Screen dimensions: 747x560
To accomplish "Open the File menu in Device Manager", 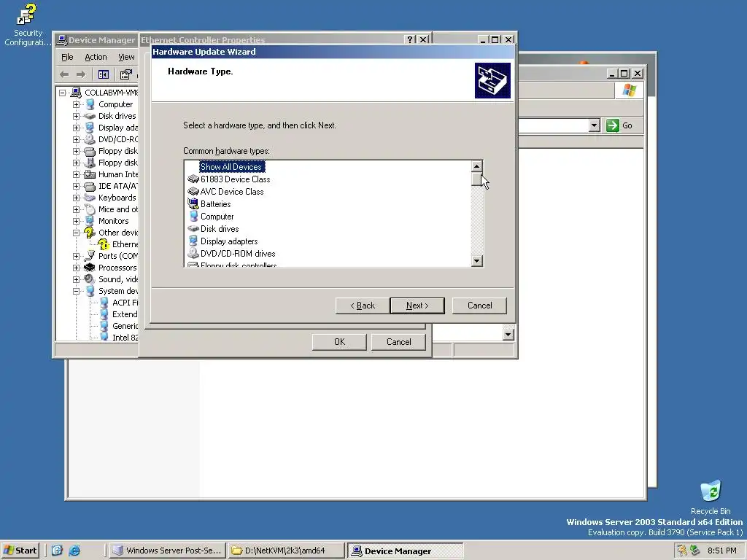I will (67, 57).
